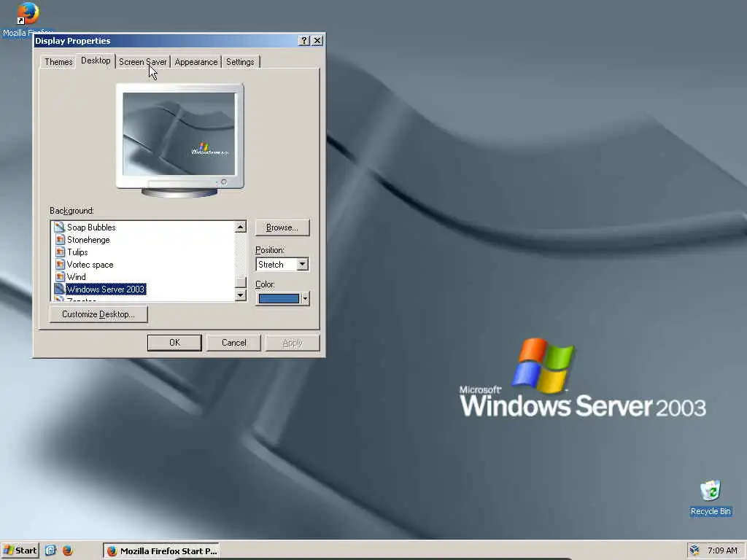The width and height of the screenshot is (747, 560).
Task: Choose the Wind background
Action: point(76,277)
